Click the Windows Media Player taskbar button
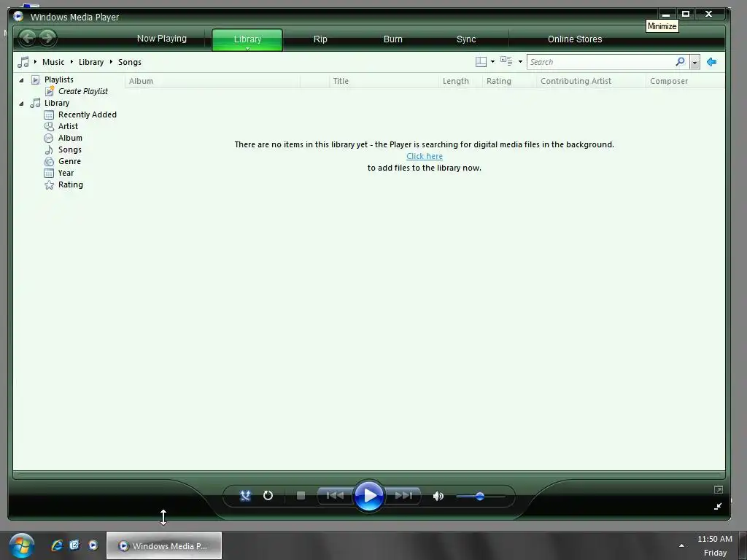Viewport: 747px width, 560px height. [164, 545]
